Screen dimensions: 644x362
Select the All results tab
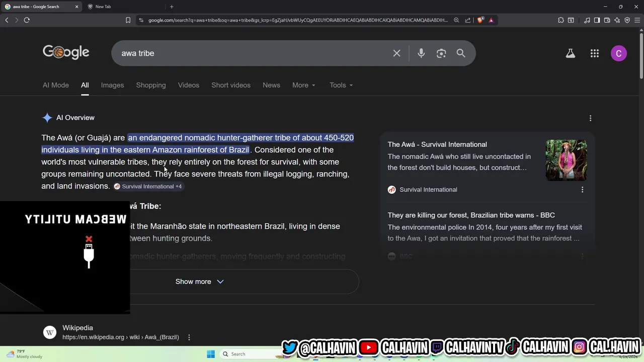click(85, 85)
